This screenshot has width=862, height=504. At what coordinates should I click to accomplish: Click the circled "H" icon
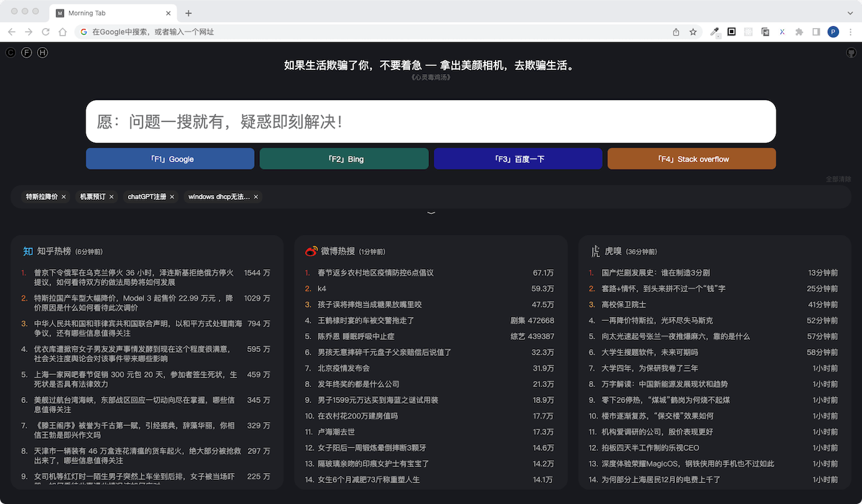click(x=42, y=52)
